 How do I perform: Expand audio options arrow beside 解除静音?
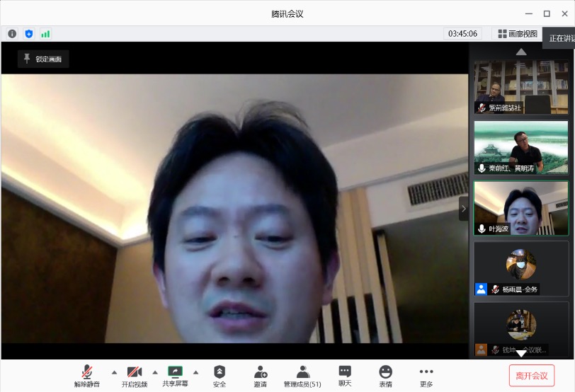[114, 372]
